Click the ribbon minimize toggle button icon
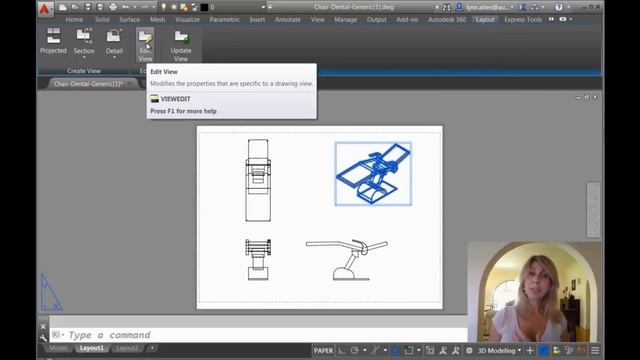The image size is (640, 360). 563,19
